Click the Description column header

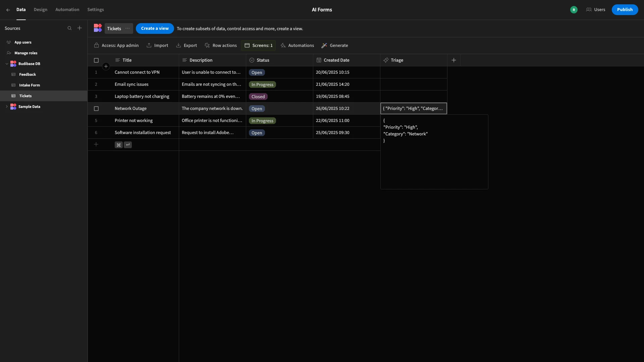(212, 60)
